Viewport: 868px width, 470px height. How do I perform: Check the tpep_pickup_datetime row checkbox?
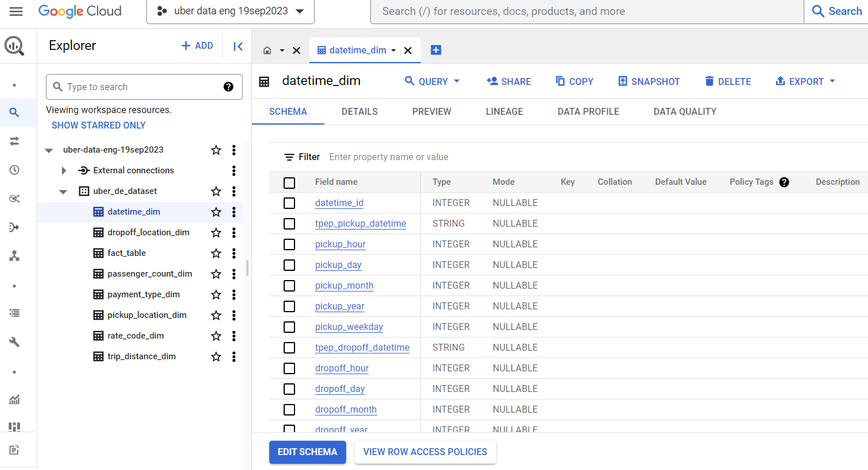coord(289,224)
